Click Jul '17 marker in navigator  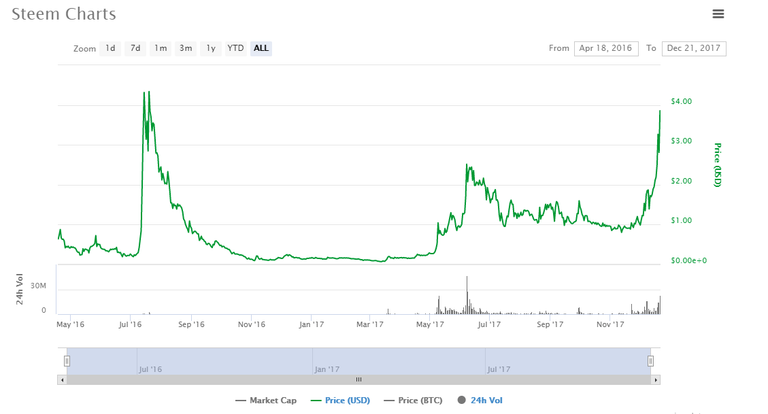point(499,369)
